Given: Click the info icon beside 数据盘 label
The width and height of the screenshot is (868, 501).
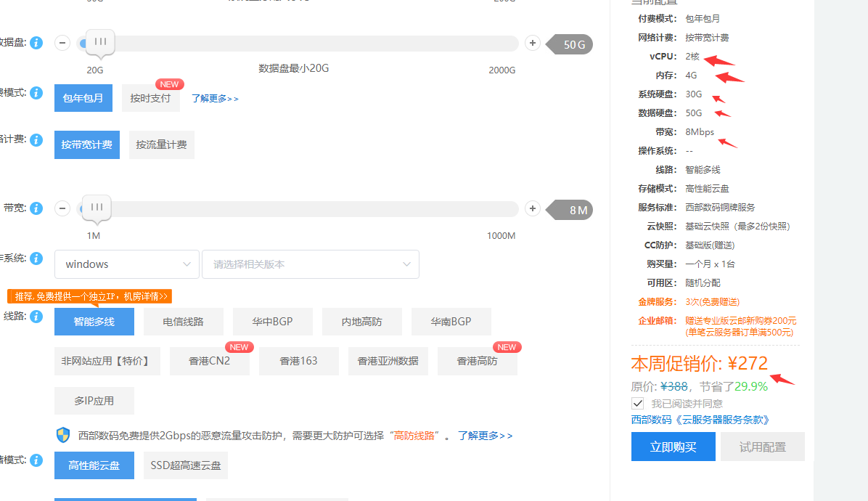Looking at the screenshot, I should 36,43.
